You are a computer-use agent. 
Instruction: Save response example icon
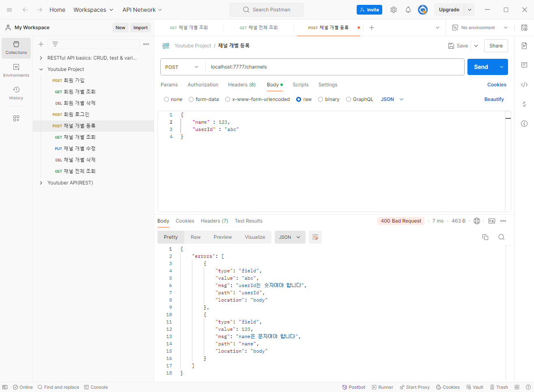[492, 221]
